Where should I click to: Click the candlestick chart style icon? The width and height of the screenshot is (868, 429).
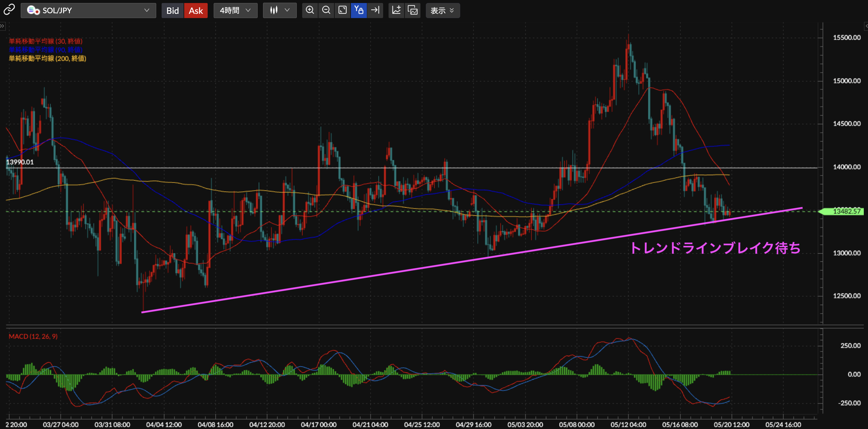coord(274,11)
